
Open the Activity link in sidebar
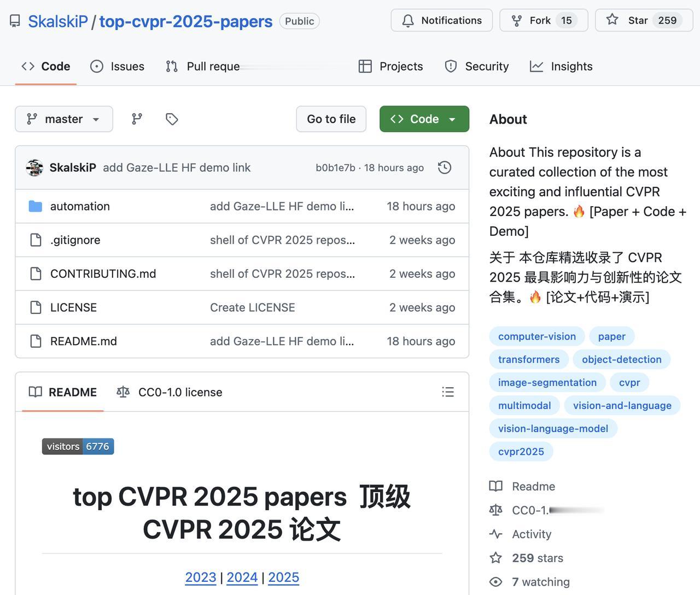click(x=521, y=534)
